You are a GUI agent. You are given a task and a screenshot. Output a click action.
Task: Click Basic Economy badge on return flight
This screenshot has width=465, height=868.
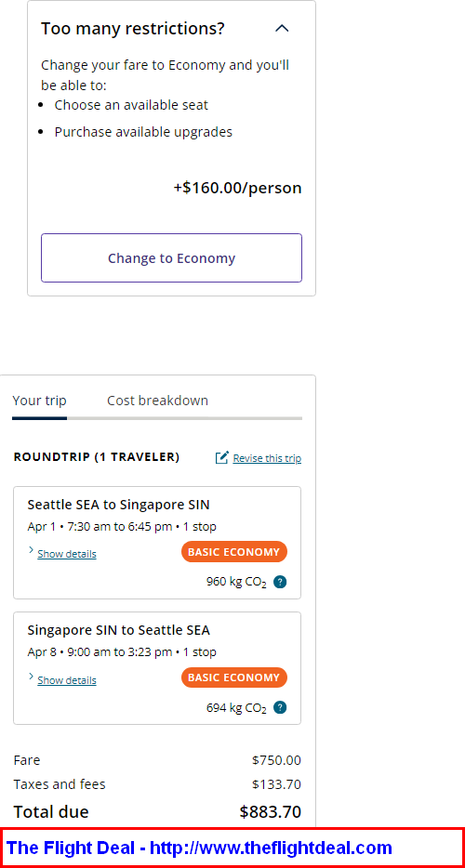[x=234, y=677]
